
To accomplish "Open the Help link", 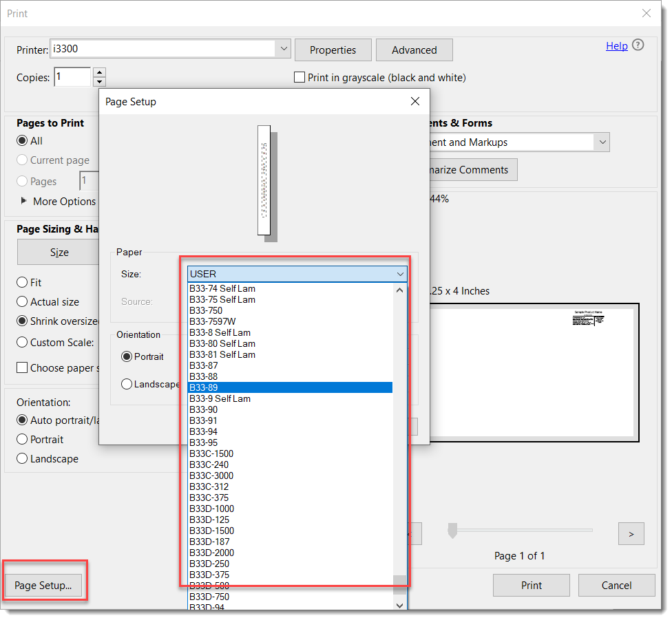I will (x=616, y=46).
